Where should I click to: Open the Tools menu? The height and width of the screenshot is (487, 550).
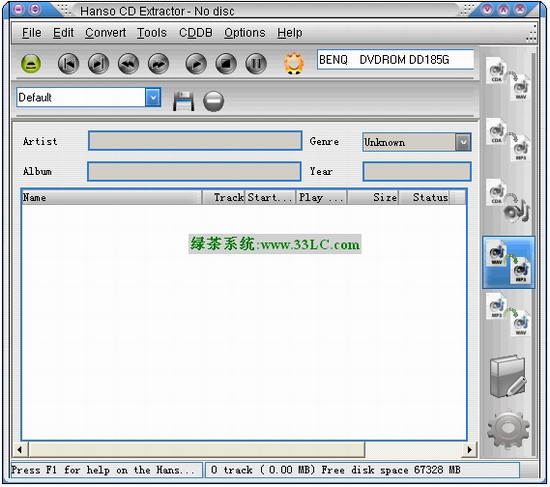tap(152, 33)
